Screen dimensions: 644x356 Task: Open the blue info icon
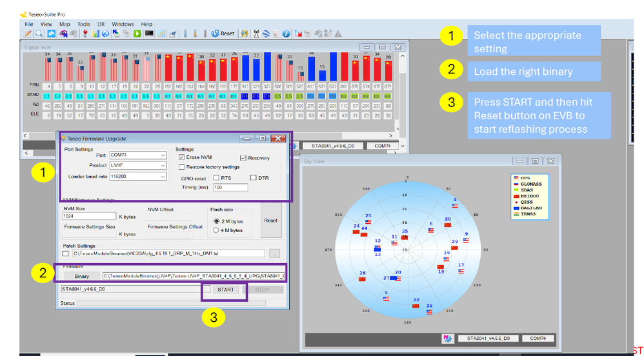(x=287, y=34)
